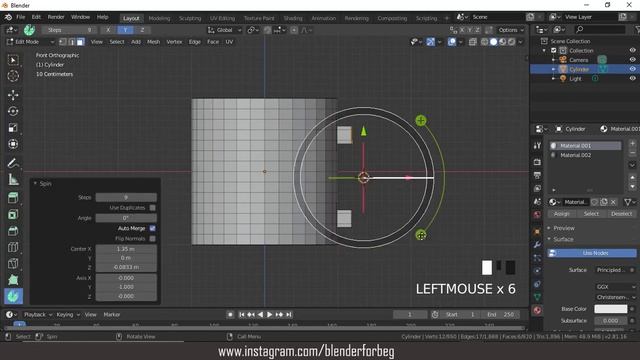Open the Mesh menu

tap(153, 42)
